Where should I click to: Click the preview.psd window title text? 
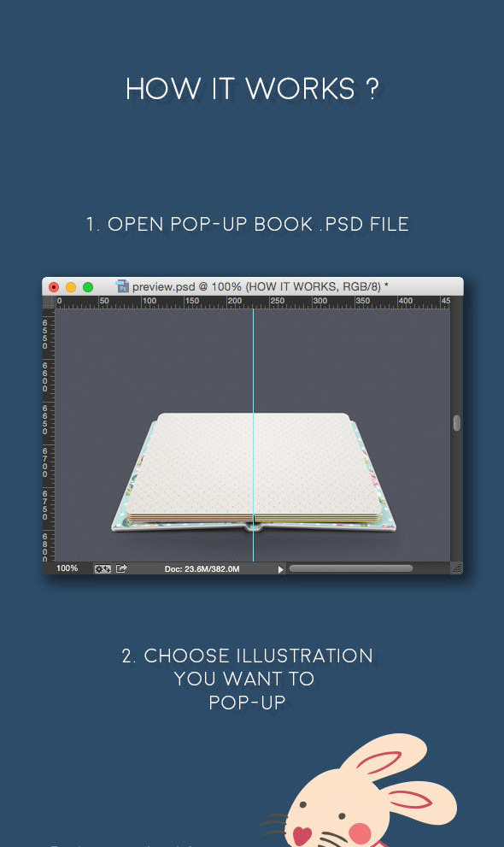coord(260,286)
